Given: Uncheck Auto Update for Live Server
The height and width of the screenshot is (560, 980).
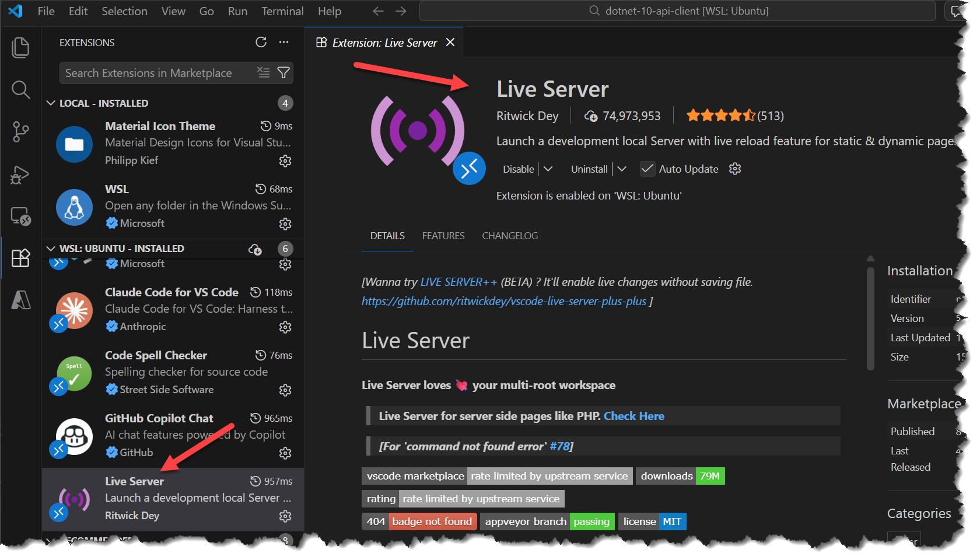Looking at the screenshot, I should click(647, 169).
